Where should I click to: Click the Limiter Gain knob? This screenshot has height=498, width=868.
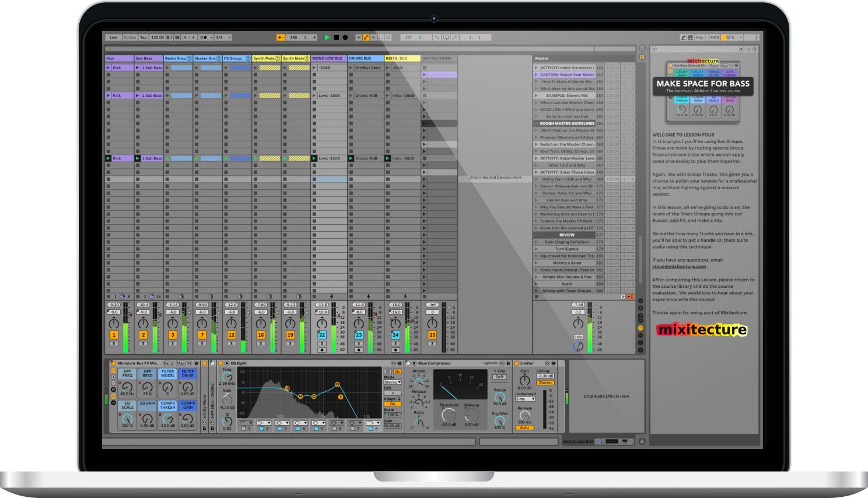[524, 380]
